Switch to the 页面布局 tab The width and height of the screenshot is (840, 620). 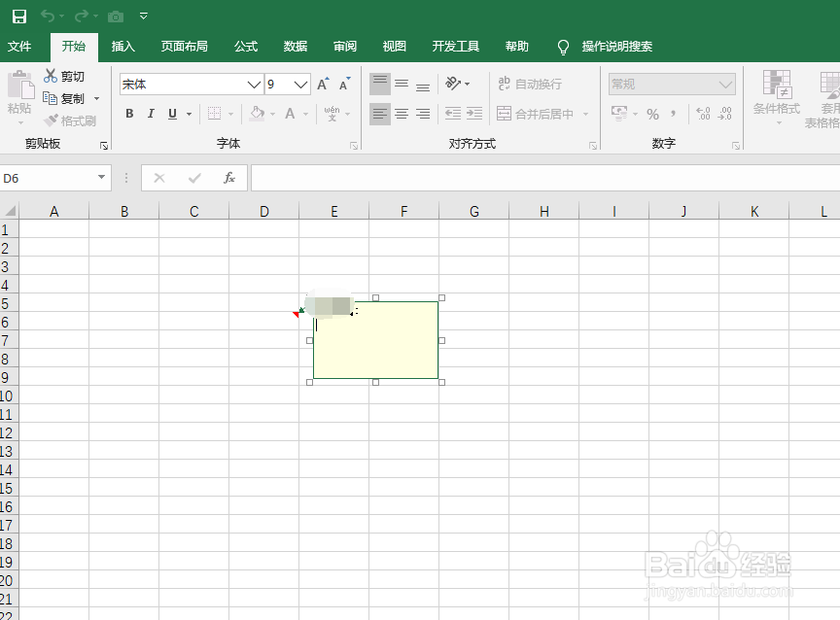tap(185, 47)
